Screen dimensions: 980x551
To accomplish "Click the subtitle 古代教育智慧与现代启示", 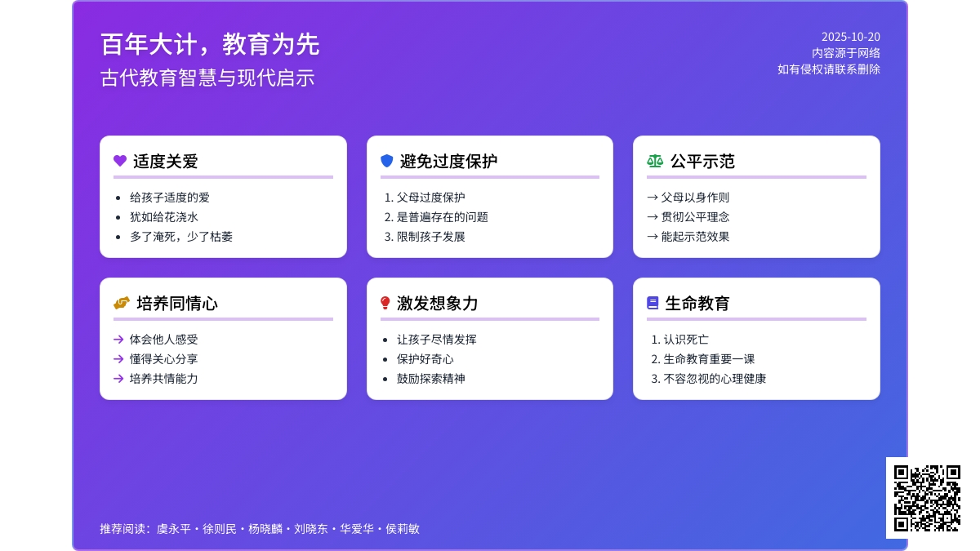I will tap(207, 78).
